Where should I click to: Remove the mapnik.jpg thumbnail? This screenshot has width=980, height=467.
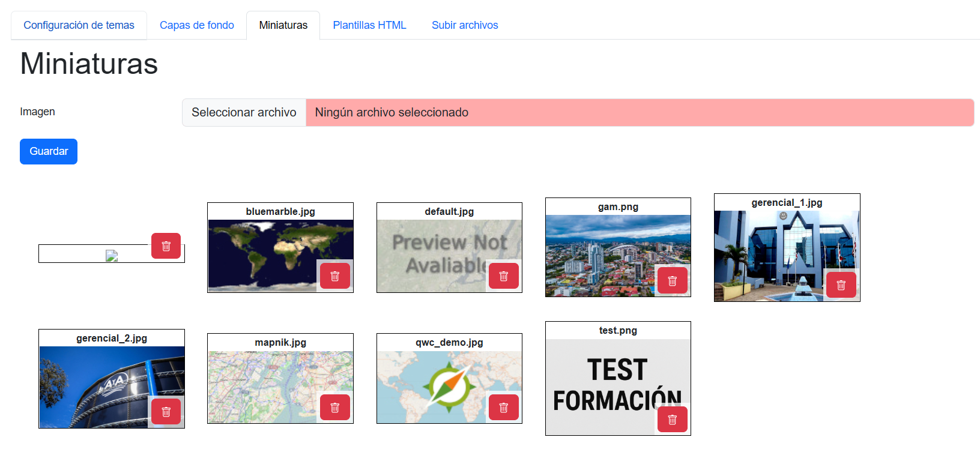pyautogui.click(x=335, y=408)
